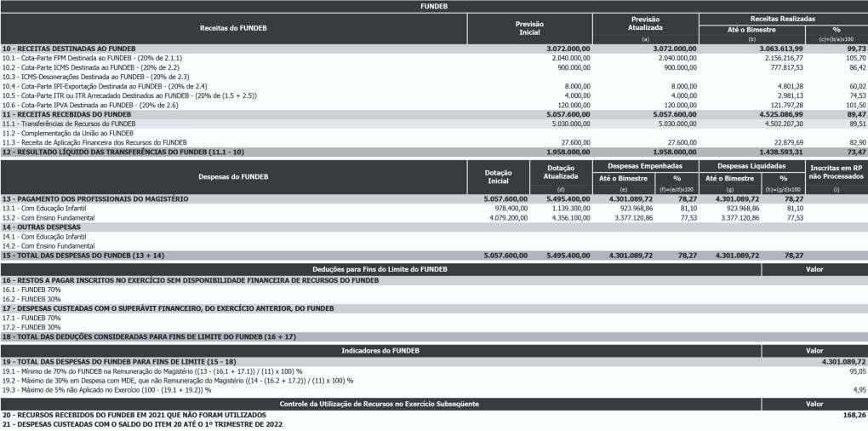868x431 pixels.
Task: Select row 18 Total das Deduções
Action: pyautogui.click(x=434, y=336)
